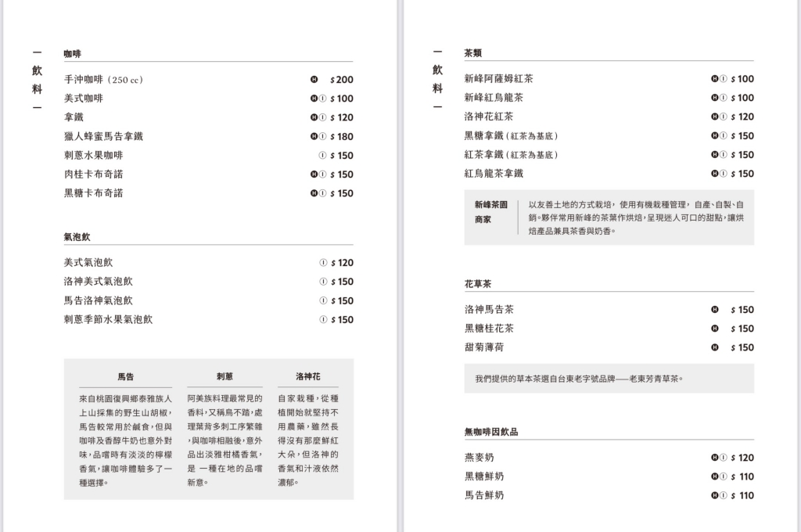The height and width of the screenshot is (532, 801).
Task: Click the $120 price of 洛神花紅茶
Action: (x=742, y=117)
